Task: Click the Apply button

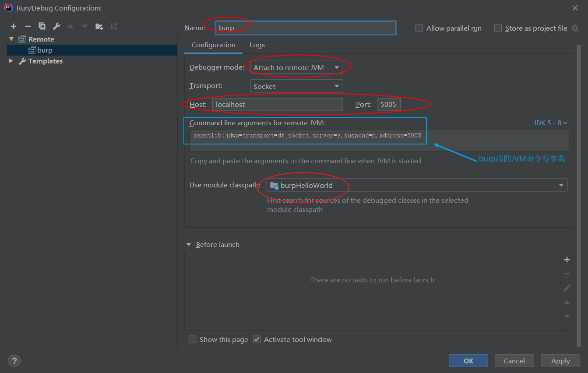Action: 560,361
